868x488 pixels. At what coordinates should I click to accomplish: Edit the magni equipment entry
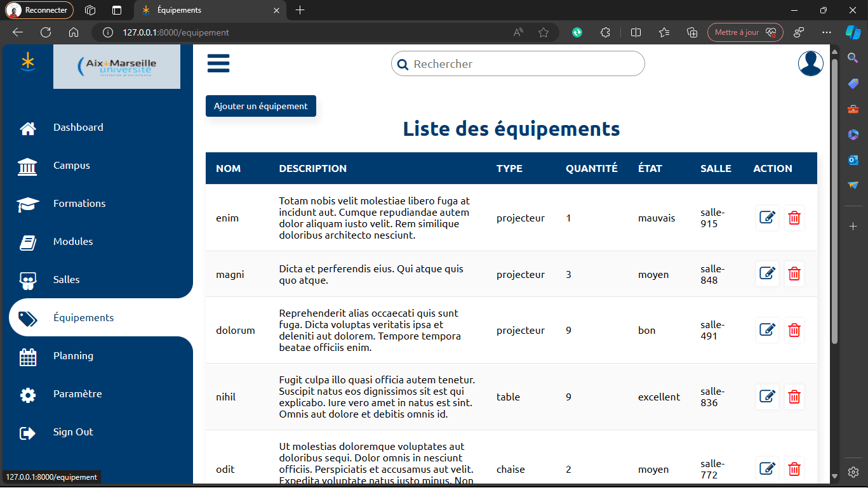pos(767,274)
